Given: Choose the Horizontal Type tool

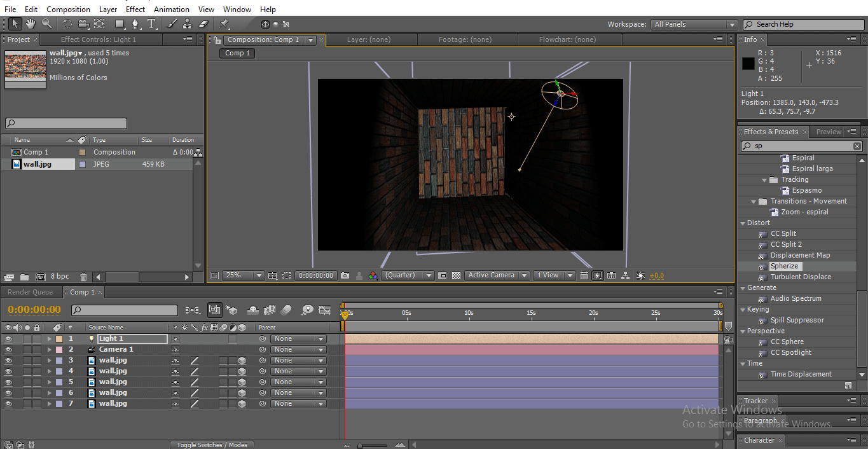Looking at the screenshot, I should [151, 24].
